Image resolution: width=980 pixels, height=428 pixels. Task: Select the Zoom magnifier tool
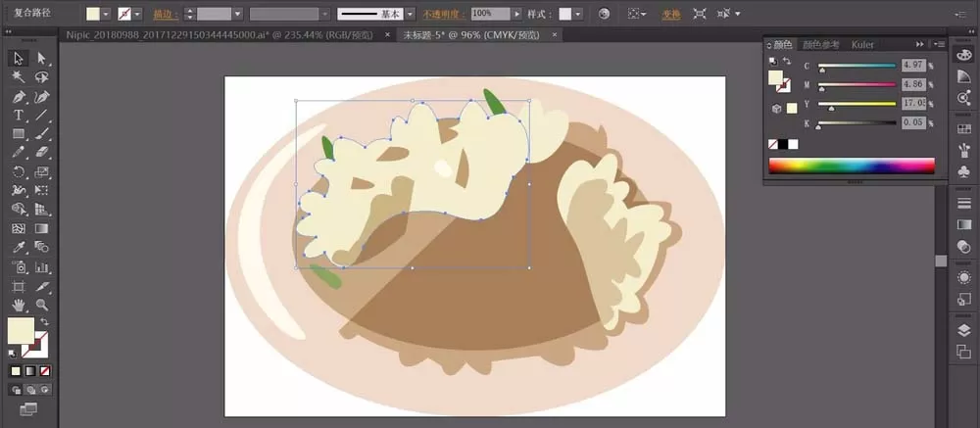pos(42,305)
